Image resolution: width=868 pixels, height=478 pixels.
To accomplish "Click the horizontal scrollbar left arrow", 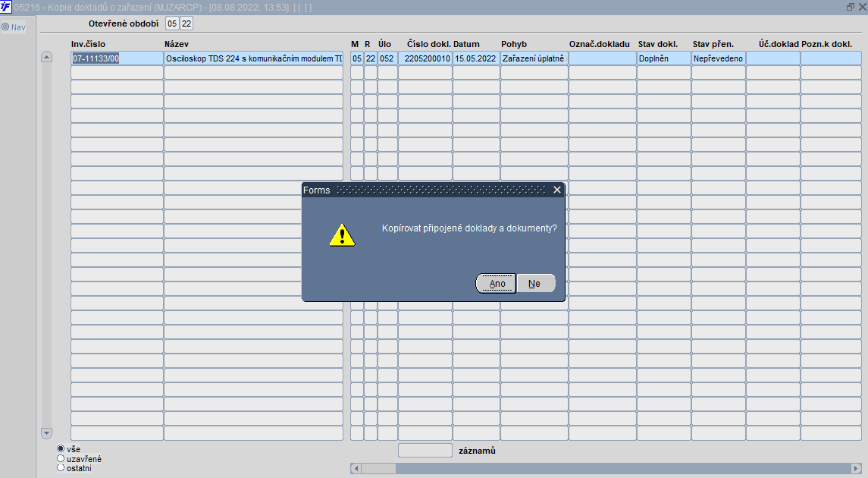I will (356, 469).
